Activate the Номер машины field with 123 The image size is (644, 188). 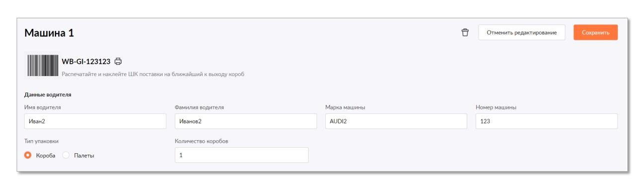click(x=547, y=121)
